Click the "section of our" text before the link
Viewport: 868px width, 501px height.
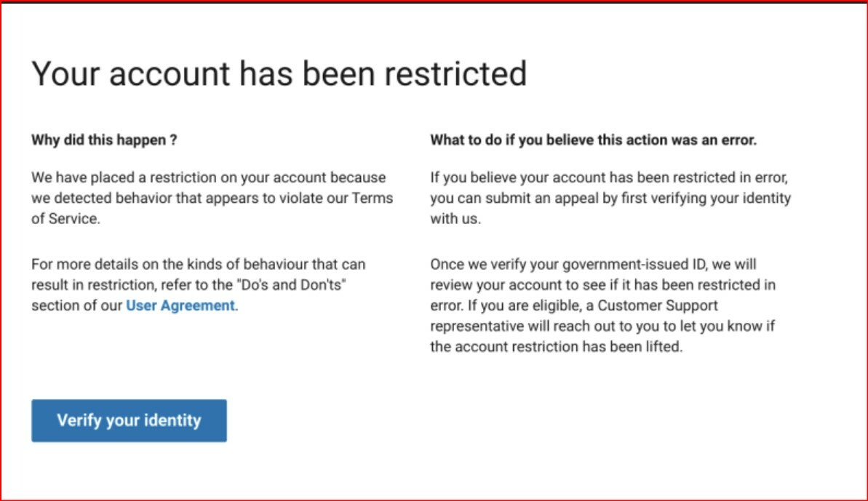(x=77, y=306)
